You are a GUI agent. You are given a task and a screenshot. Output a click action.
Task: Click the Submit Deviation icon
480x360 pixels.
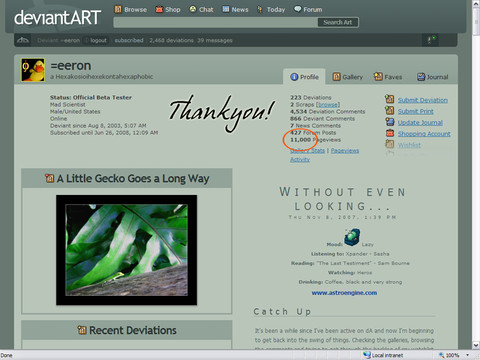point(389,99)
